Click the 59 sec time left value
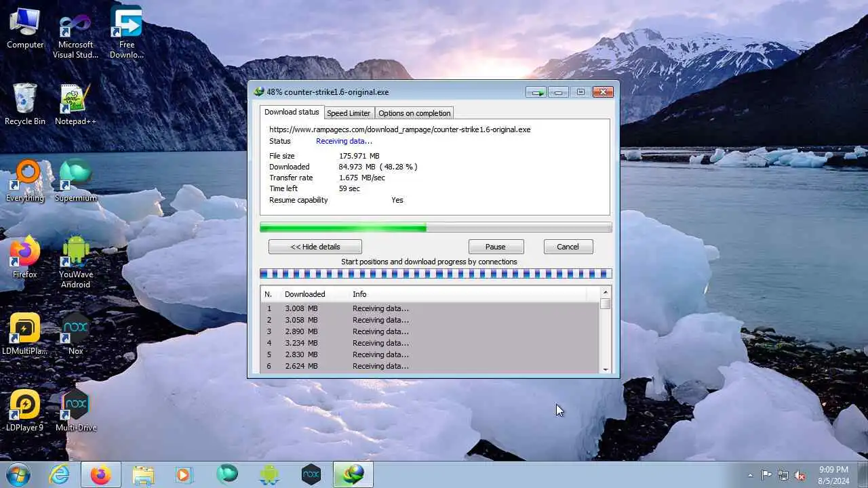This screenshot has width=868, height=488. pos(349,188)
